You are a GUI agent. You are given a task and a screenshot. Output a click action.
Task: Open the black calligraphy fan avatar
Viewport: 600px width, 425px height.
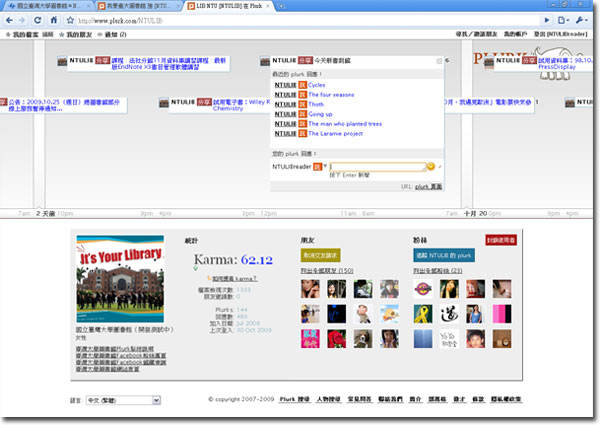[x=449, y=314]
